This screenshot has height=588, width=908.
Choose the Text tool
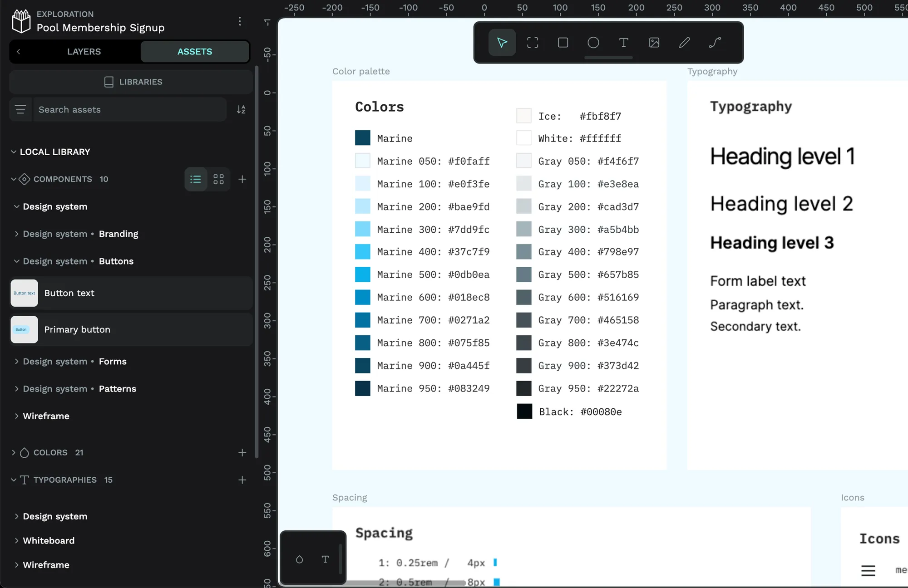[623, 43]
